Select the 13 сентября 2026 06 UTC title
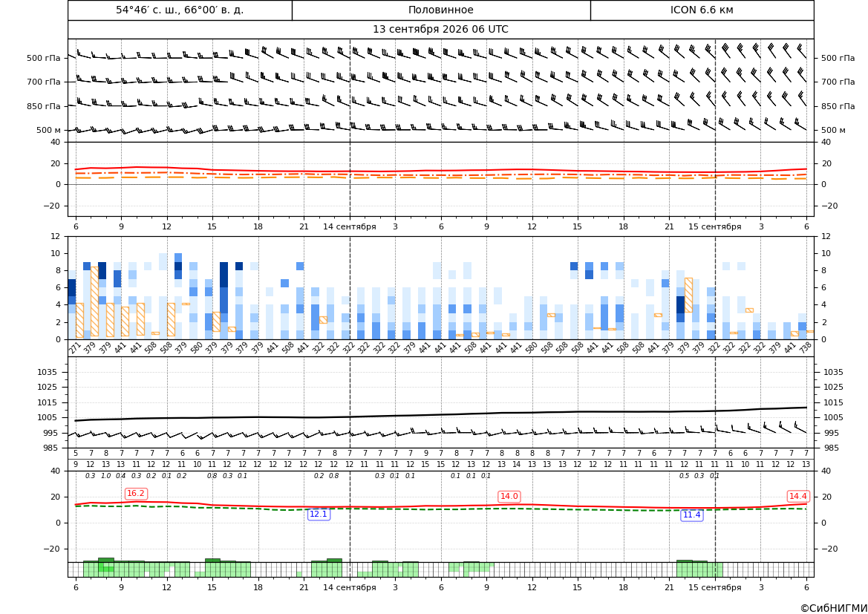 440,30
